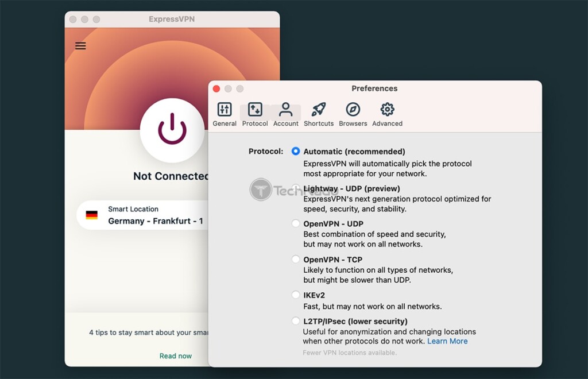
Task: Click the Preferences window title
Action: point(374,88)
